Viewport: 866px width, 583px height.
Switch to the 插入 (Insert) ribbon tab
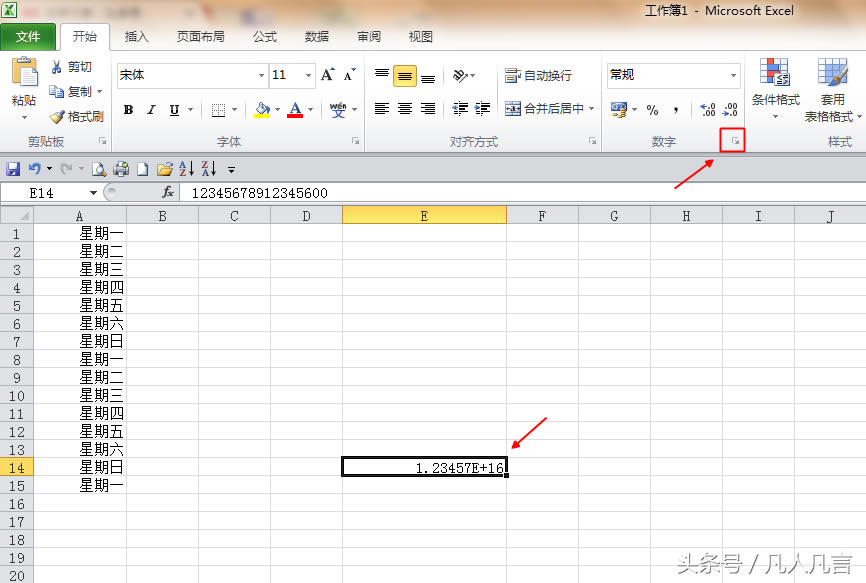coord(136,37)
